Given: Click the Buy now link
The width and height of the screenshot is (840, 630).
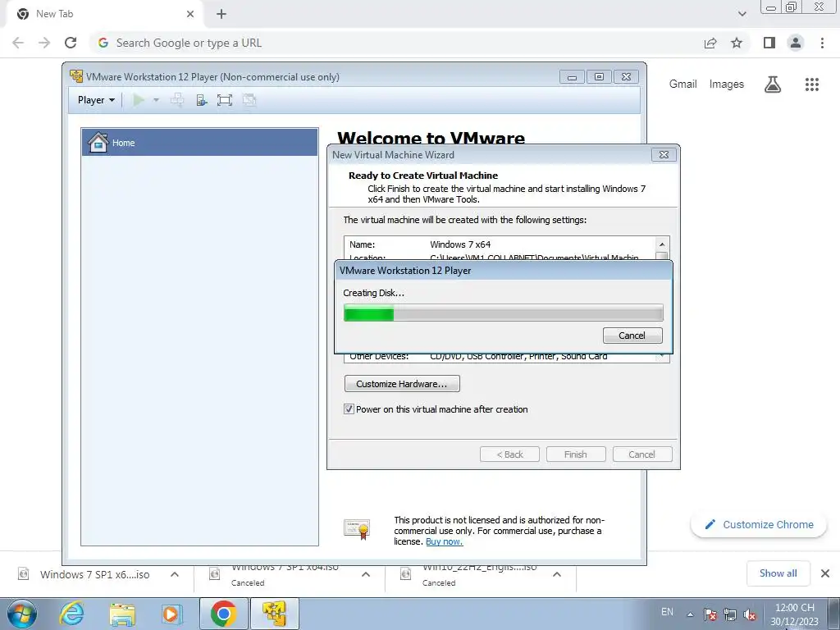Looking at the screenshot, I should 444,541.
